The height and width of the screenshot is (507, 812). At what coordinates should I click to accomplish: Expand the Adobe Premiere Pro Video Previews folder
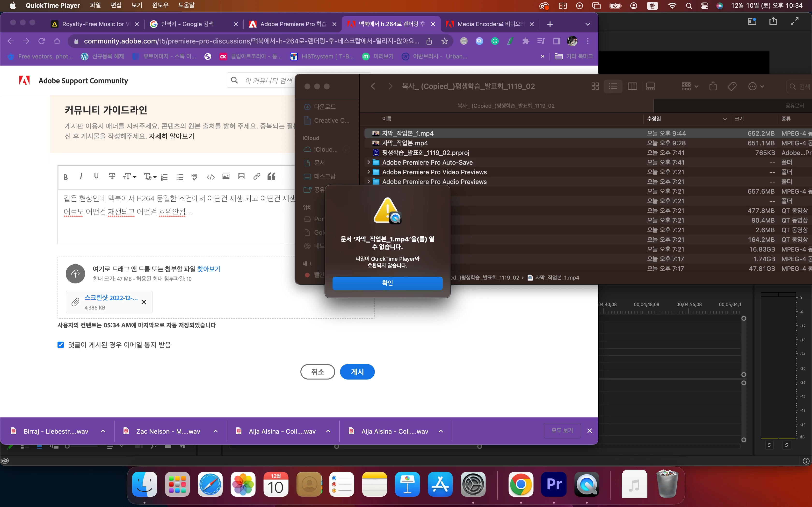[x=368, y=172]
